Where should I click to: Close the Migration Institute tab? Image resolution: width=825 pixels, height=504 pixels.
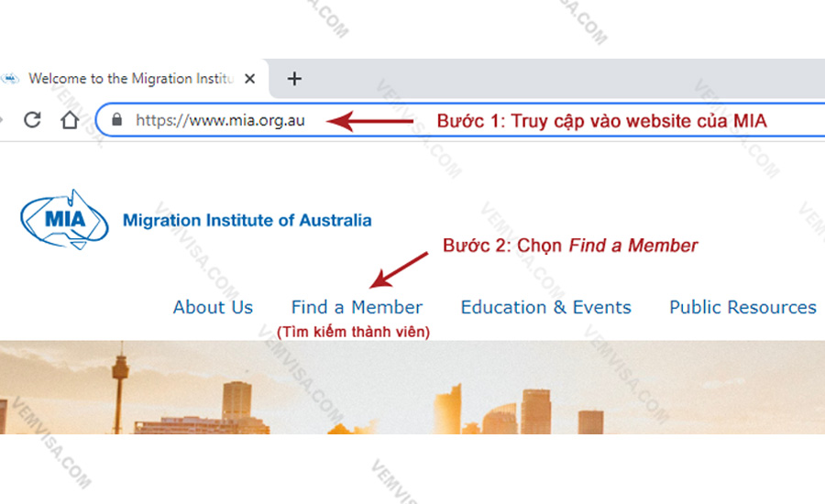(250, 79)
